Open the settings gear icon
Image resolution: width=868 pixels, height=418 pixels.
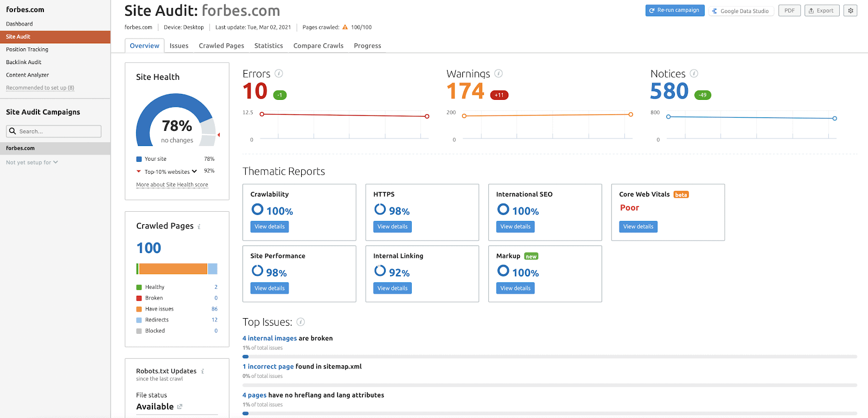click(850, 10)
